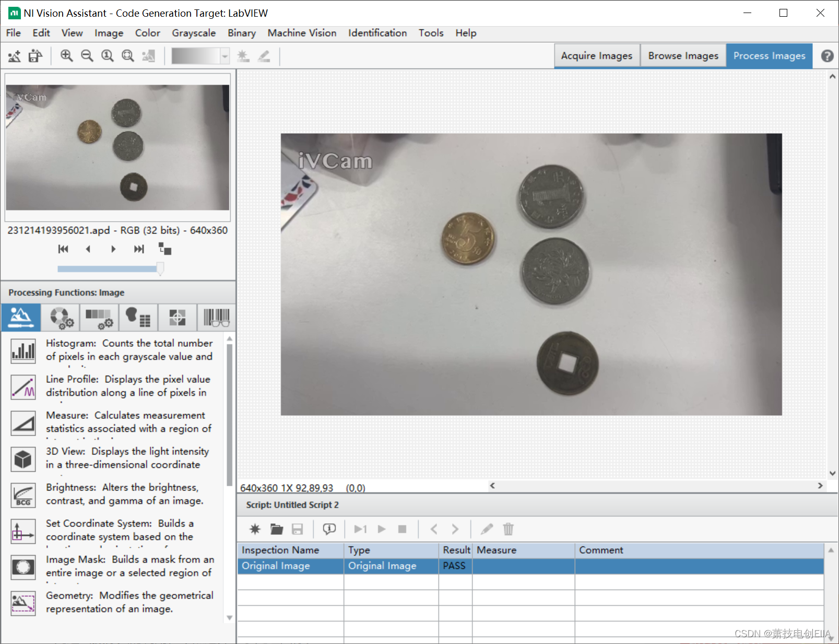This screenshot has height=644, width=839.
Task: Go to previous image
Action: coord(88,249)
